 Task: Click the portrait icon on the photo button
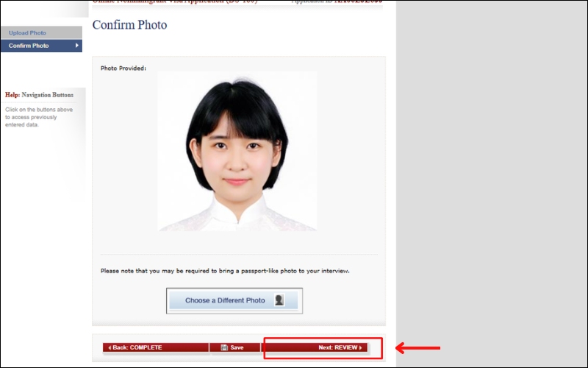279,300
